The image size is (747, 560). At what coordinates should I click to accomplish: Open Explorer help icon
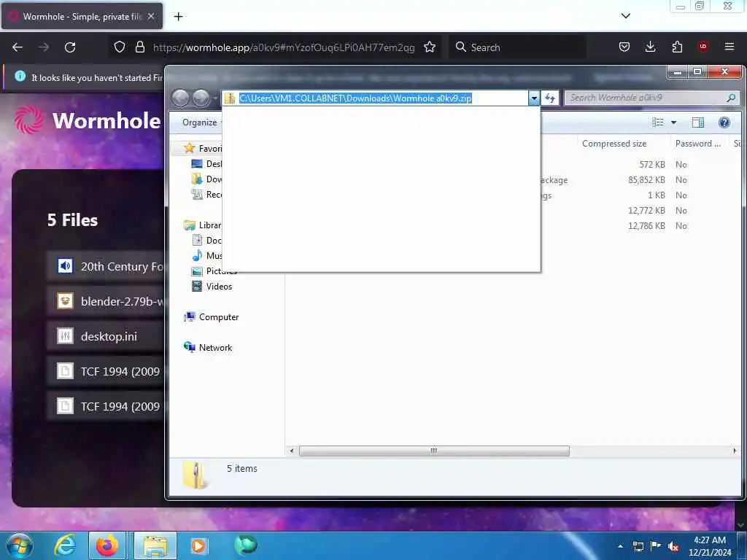[x=724, y=122]
